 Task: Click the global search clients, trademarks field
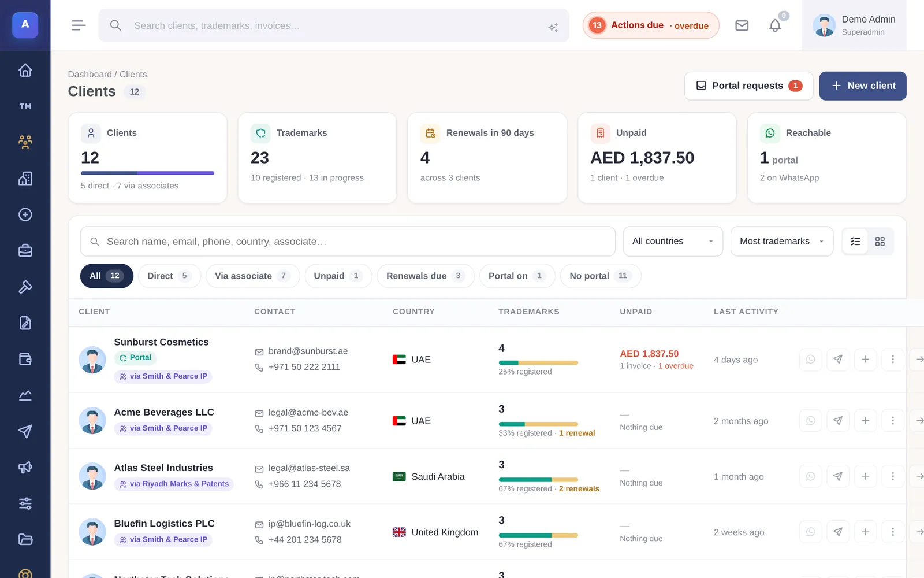[x=334, y=25]
